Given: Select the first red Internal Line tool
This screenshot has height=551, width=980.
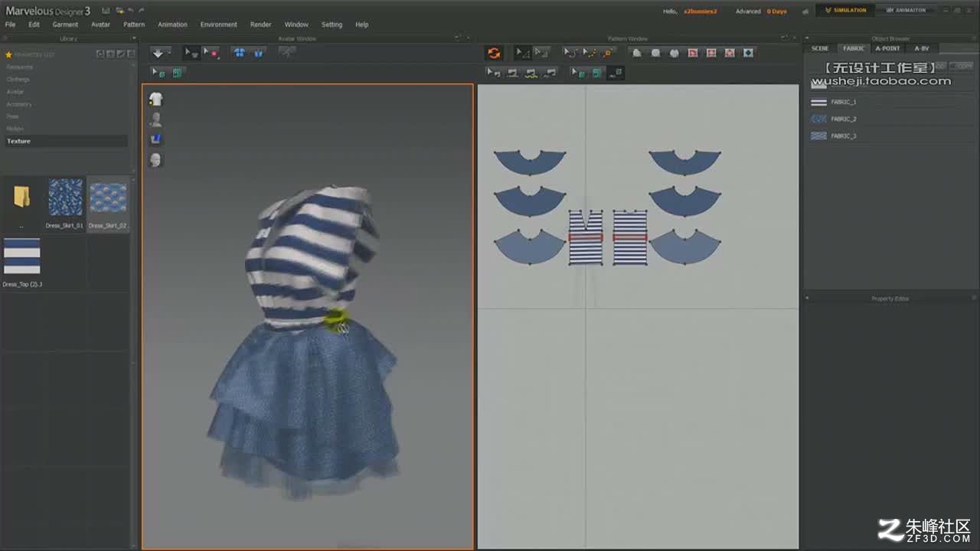Looking at the screenshot, I should [693, 53].
